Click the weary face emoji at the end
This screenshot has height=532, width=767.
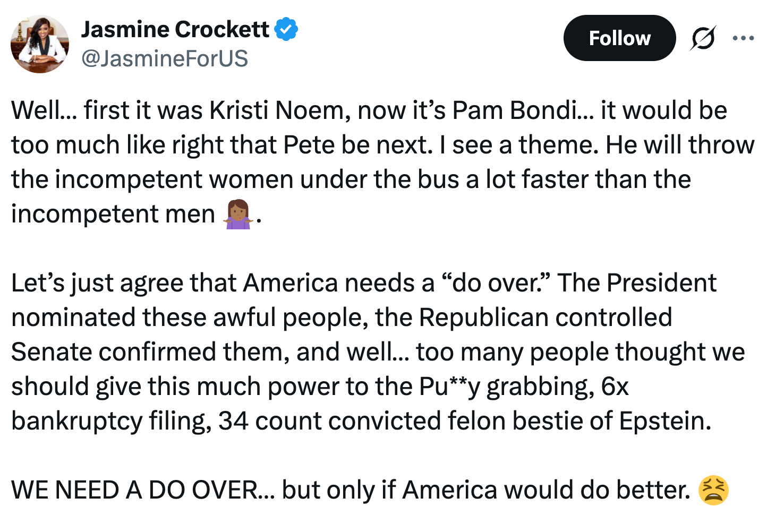coord(714,489)
